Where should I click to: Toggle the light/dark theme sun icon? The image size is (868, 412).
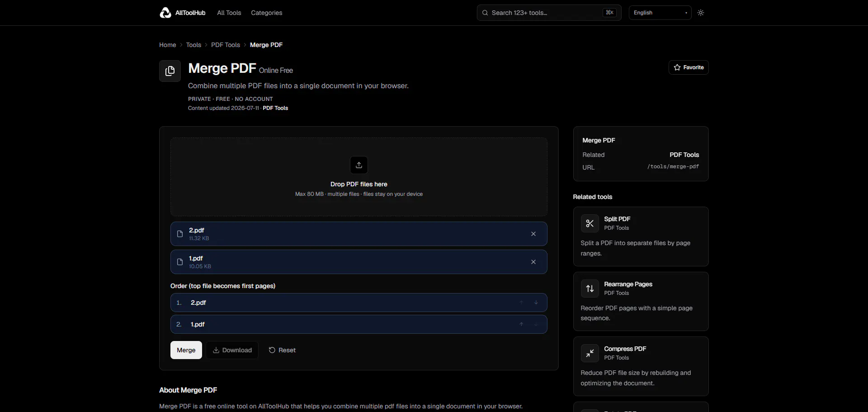701,13
